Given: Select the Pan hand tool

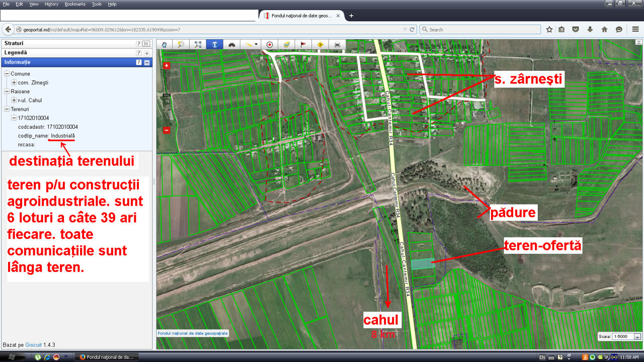Looking at the screenshot, I should [x=164, y=44].
